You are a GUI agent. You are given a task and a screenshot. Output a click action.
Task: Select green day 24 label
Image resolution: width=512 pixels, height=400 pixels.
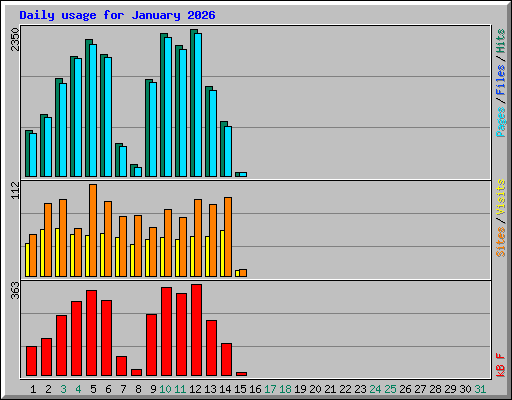[x=375, y=389]
